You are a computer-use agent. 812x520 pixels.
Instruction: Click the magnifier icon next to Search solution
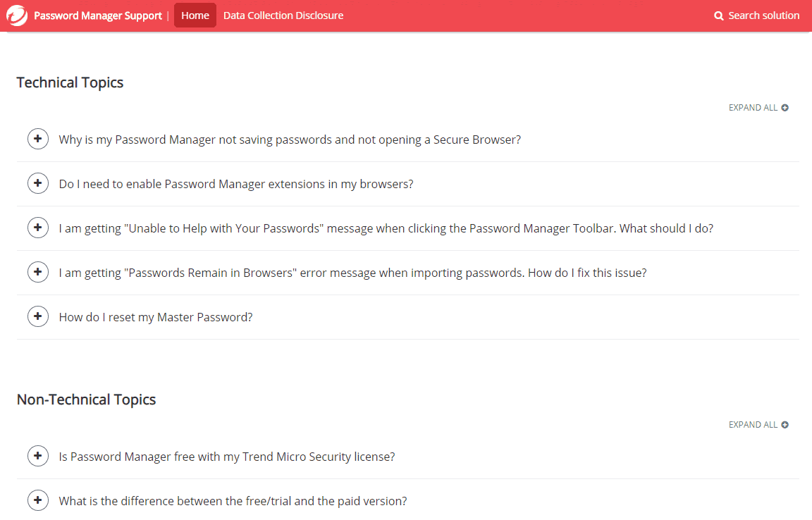(x=718, y=15)
